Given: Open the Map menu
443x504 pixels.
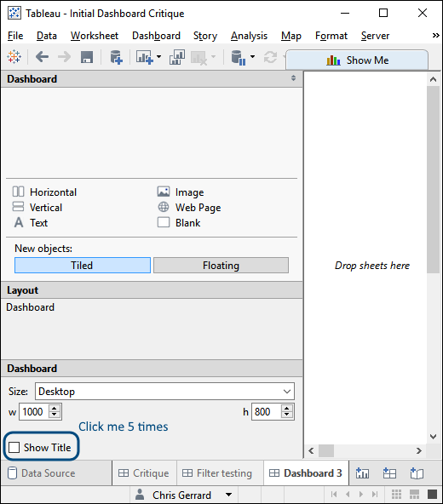Looking at the screenshot, I should tap(291, 36).
